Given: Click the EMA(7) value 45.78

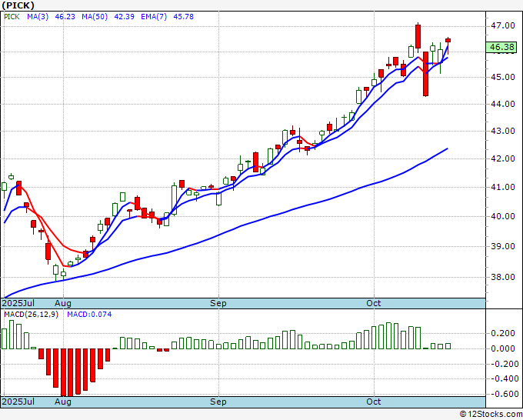Looking at the screenshot, I should [184, 17].
